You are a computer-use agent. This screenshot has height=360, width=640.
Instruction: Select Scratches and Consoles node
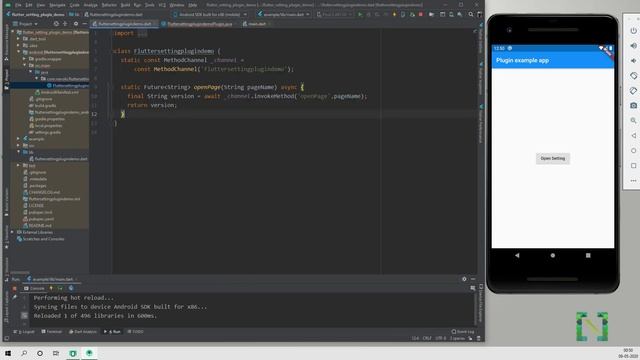tap(40, 239)
